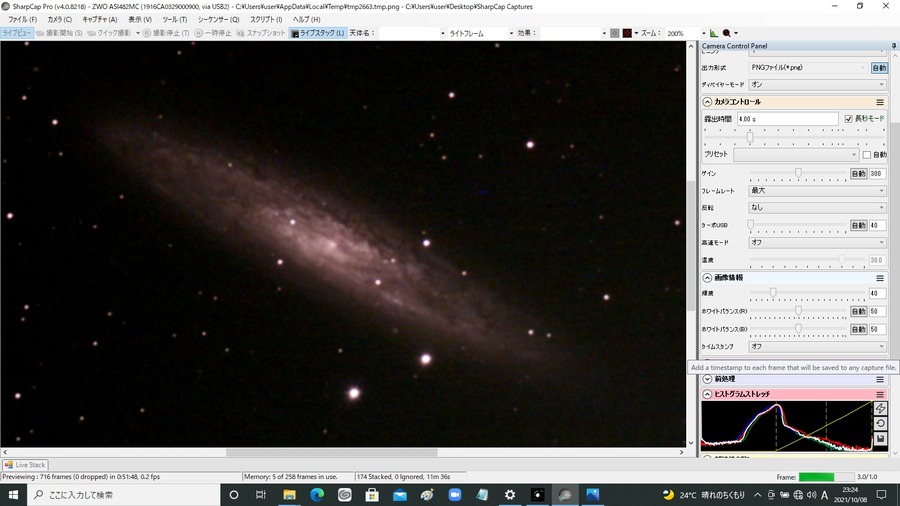The width and height of the screenshot is (900, 506).
Task: Open File Explorer from the taskbar
Action: (289, 495)
